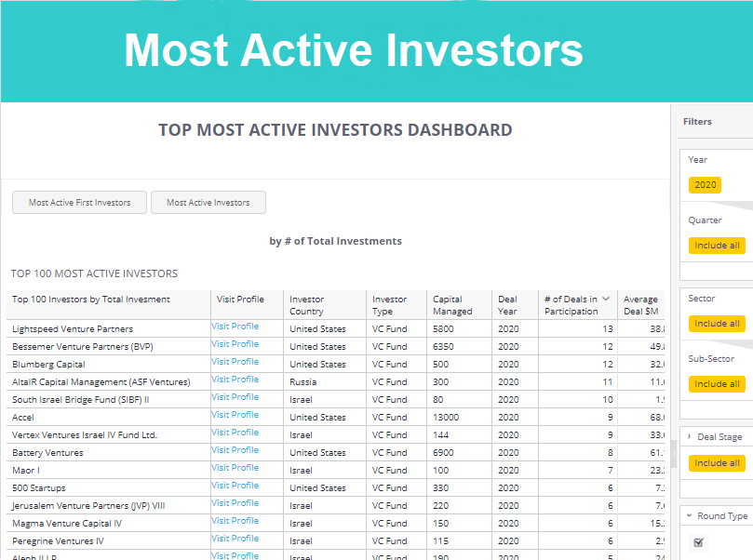753x560 pixels.
Task: Open Visit Profile link for Accel
Action: tap(235, 415)
